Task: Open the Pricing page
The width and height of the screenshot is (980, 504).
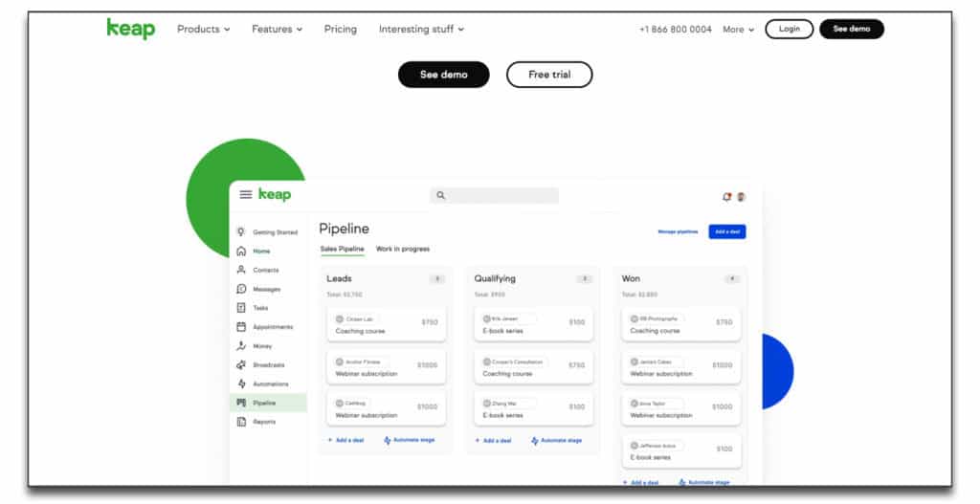Action: coord(340,29)
